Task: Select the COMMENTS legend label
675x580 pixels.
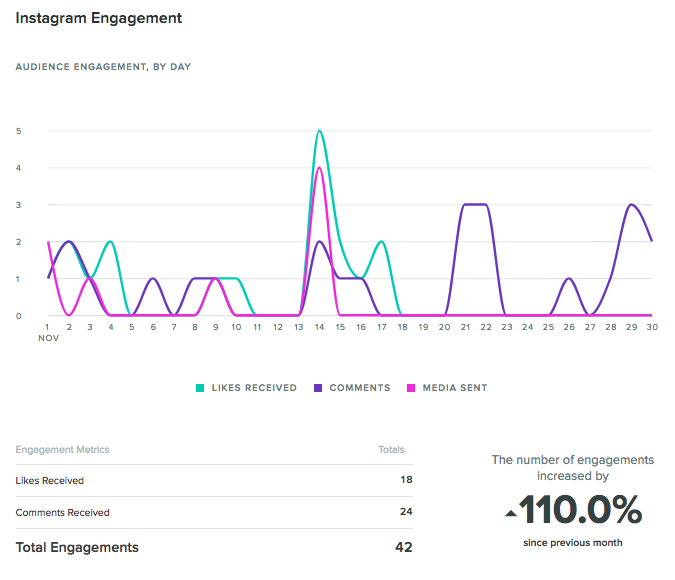Action: 360,388
